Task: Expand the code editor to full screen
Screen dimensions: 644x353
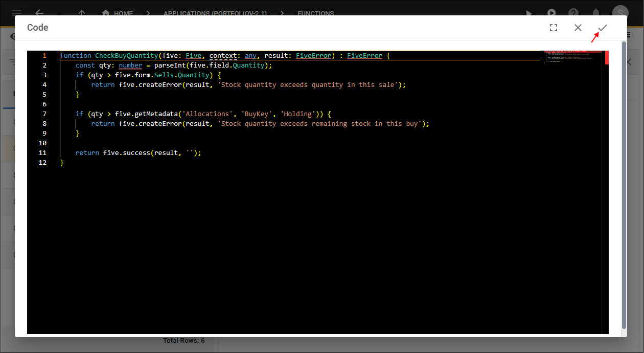Action: pyautogui.click(x=554, y=28)
